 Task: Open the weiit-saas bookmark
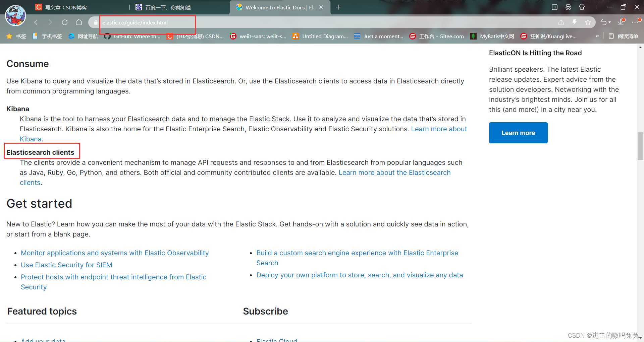258,36
